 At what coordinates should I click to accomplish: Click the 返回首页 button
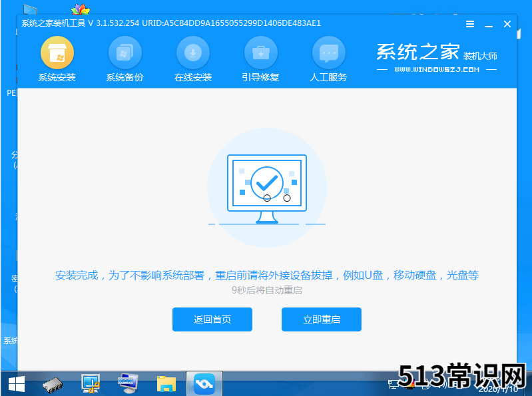pos(212,319)
